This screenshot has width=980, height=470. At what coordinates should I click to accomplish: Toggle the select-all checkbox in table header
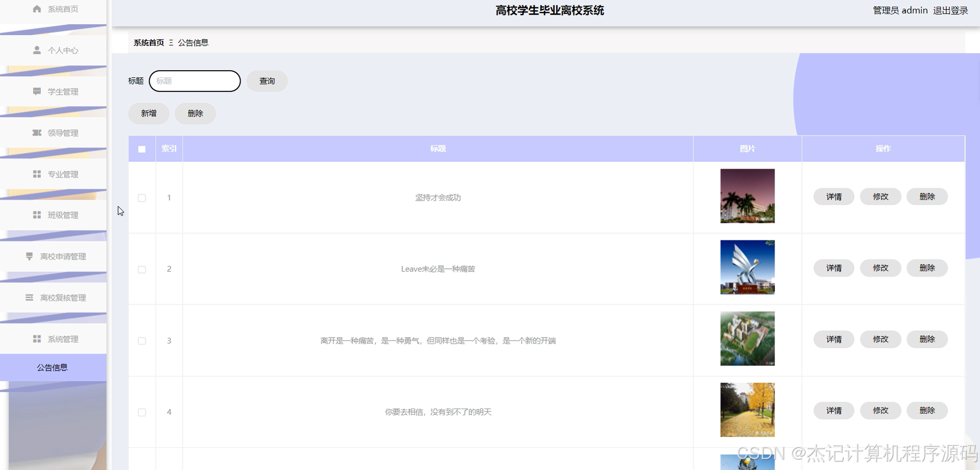pyautogui.click(x=142, y=149)
